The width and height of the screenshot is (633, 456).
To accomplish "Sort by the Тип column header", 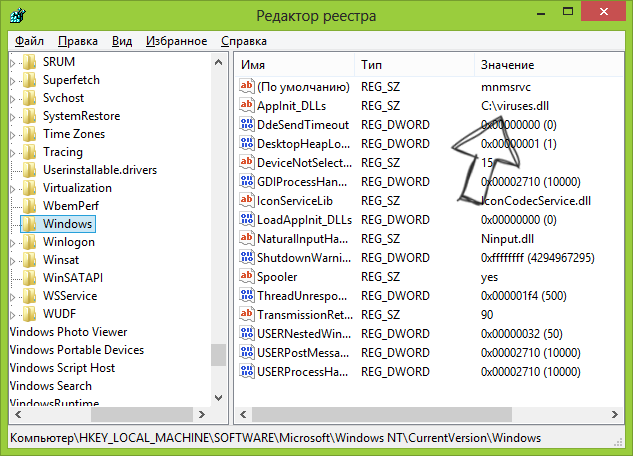I will click(415, 65).
